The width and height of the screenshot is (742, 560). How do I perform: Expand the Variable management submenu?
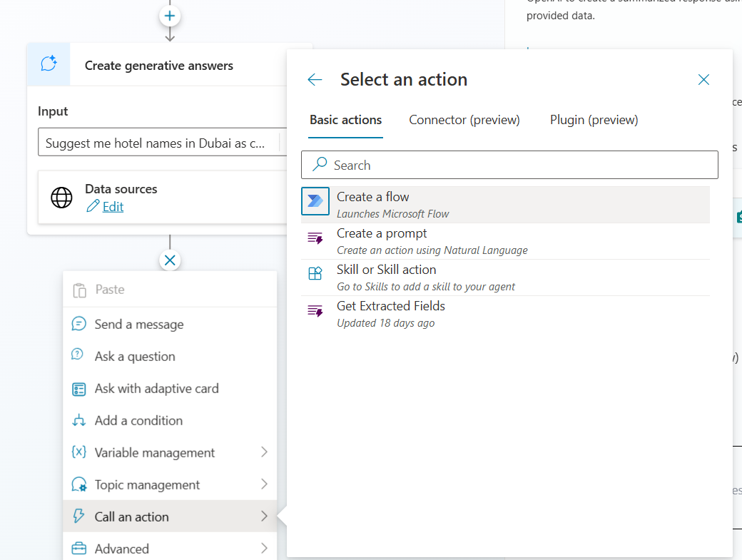tap(264, 452)
